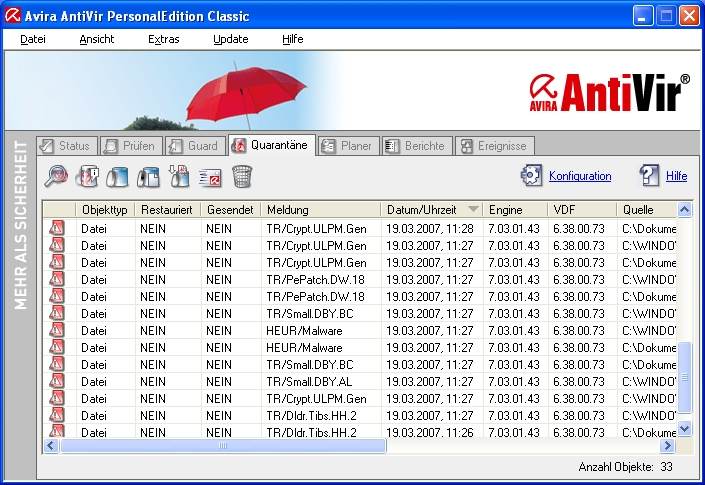Sort by the Objekttyp column header
This screenshot has height=485, width=705.
tap(105, 210)
